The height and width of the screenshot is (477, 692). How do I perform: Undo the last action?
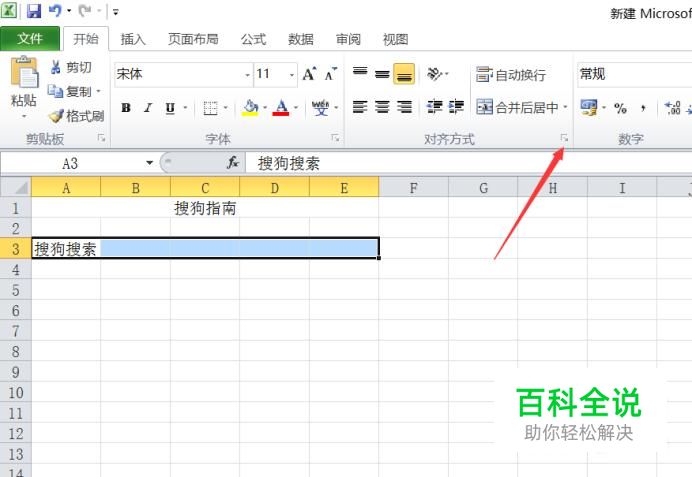[55, 11]
